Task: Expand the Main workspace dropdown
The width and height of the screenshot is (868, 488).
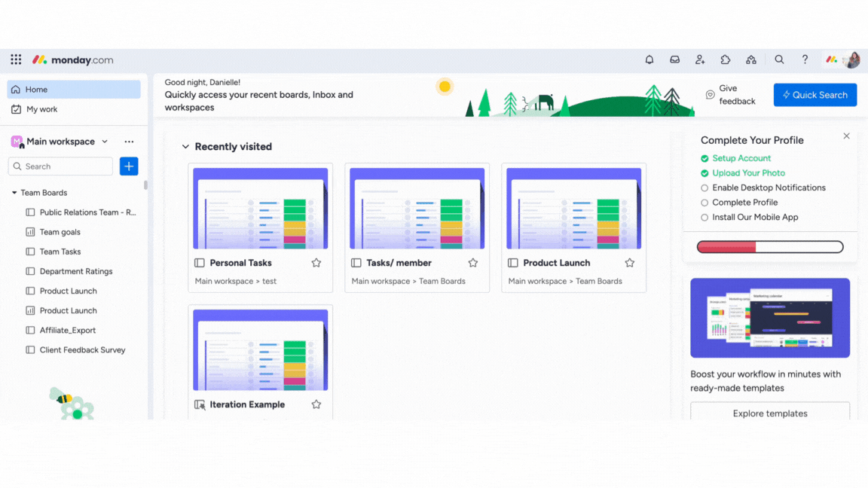Action: pyautogui.click(x=105, y=142)
